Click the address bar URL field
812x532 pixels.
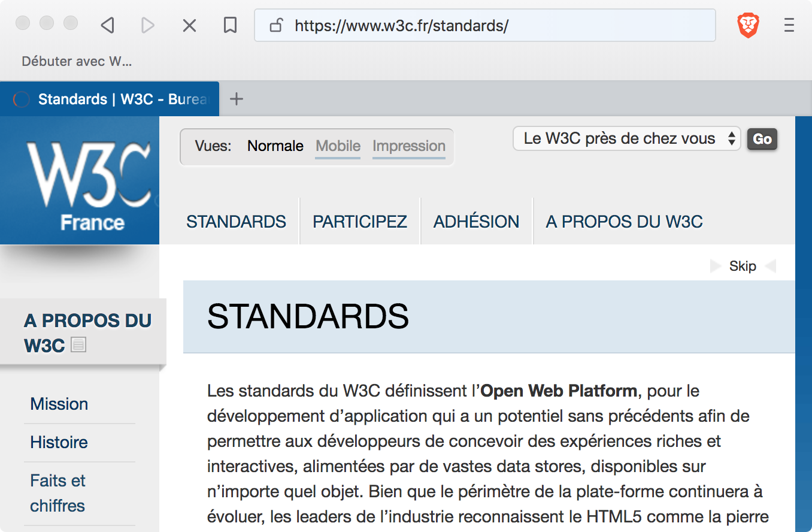(485, 25)
